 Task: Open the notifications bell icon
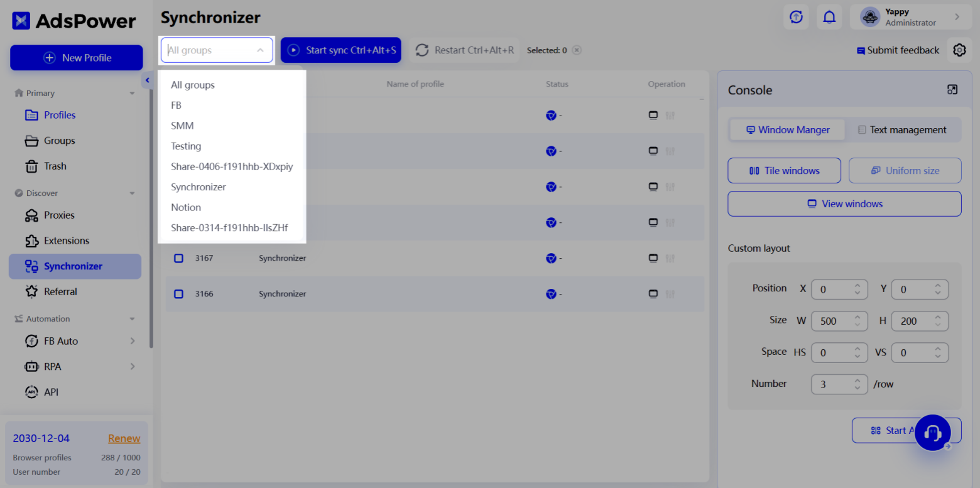[829, 17]
